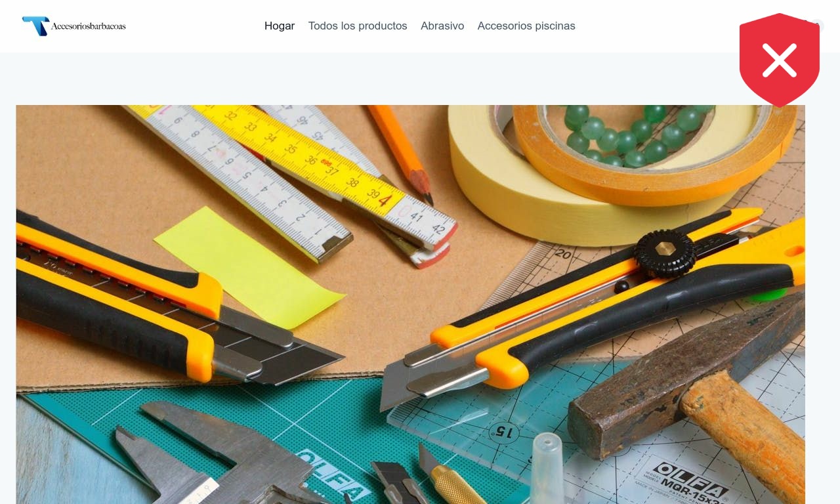840x504 pixels.
Task: Open the Hogar menu item
Action: (280, 26)
